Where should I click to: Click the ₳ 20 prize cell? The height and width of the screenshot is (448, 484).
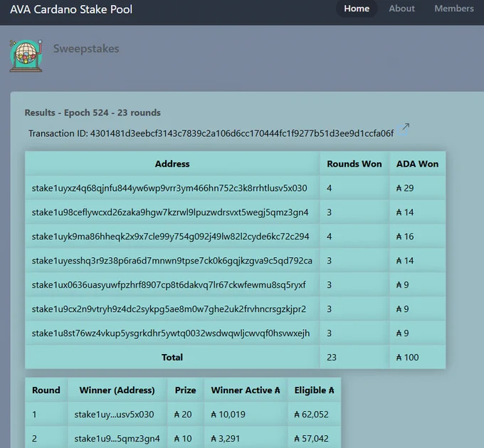click(185, 415)
